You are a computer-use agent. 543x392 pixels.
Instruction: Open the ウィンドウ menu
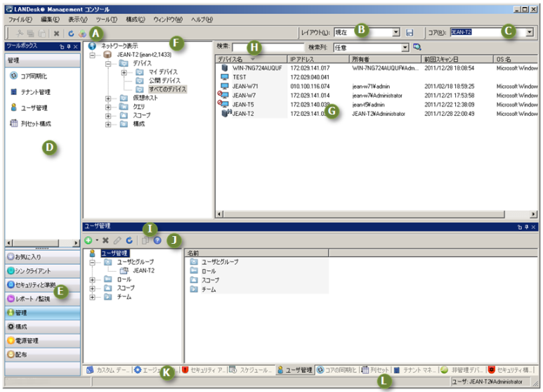(x=168, y=20)
